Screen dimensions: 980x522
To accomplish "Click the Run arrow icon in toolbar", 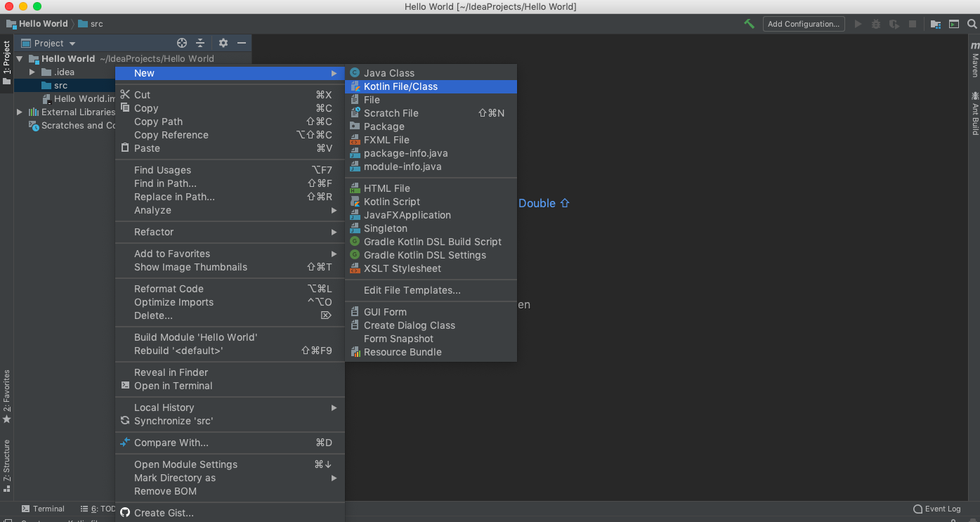I will coord(858,24).
